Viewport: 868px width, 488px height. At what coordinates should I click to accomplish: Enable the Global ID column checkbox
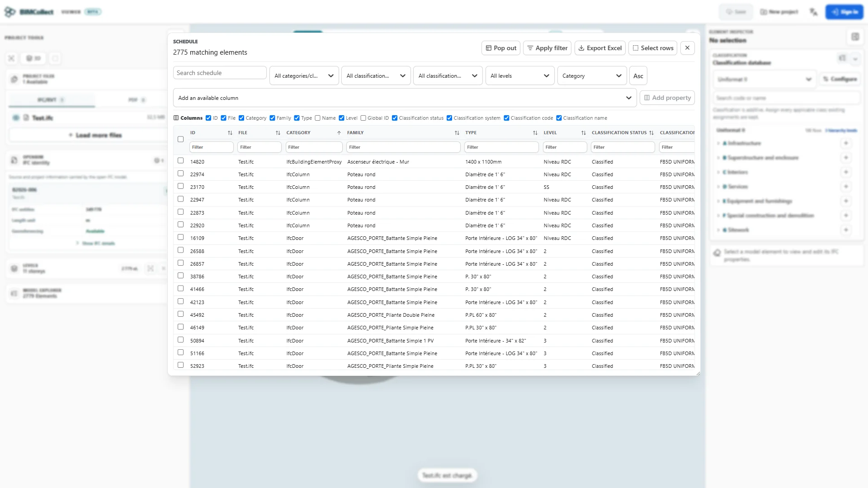pos(363,118)
